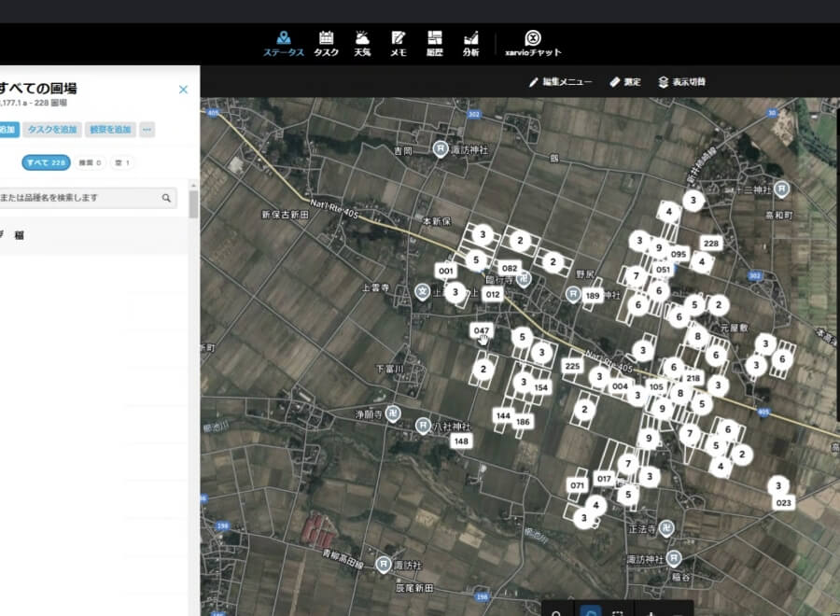
Task: Open 表示切替 layer display switcher
Action: (x=681, y=82)
